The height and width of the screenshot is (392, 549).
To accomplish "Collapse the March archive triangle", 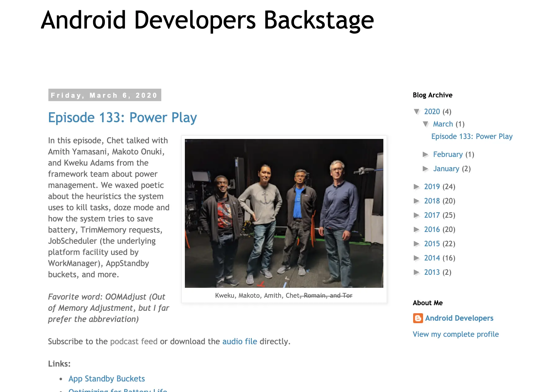I will click(426, 124).
